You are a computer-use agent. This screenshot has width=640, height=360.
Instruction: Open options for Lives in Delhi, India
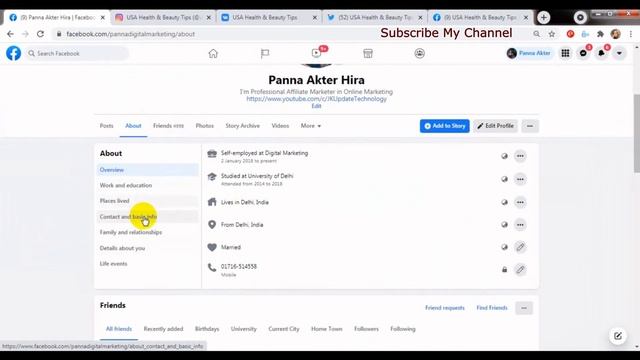click(520, 202)
